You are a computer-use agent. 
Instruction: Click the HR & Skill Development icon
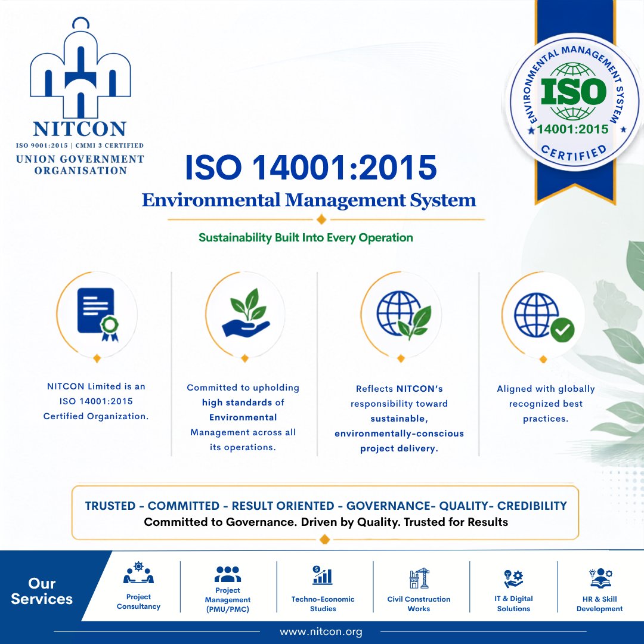point(600,578)
